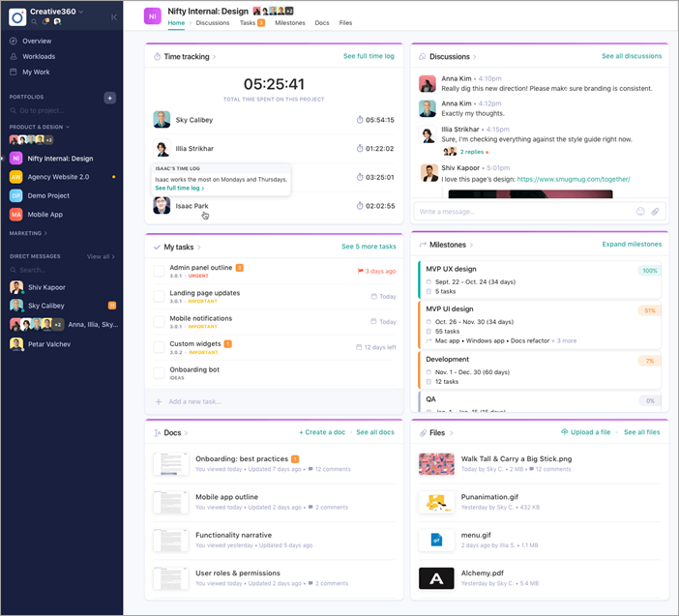Check the Admin panel outline task
This screenshot has width=679, height=616.
click(x=160, y=271)
